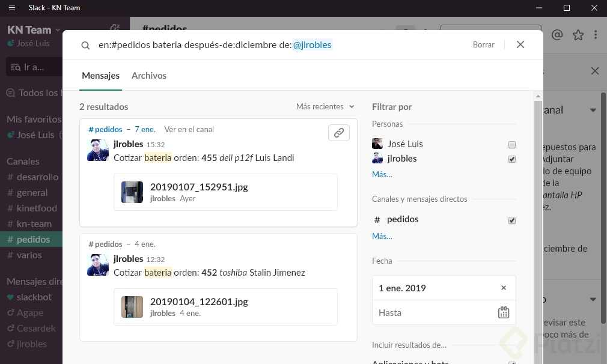Click Más... under Personas
This screenshot has height=364, width=607.
click(x=382, y=174)
